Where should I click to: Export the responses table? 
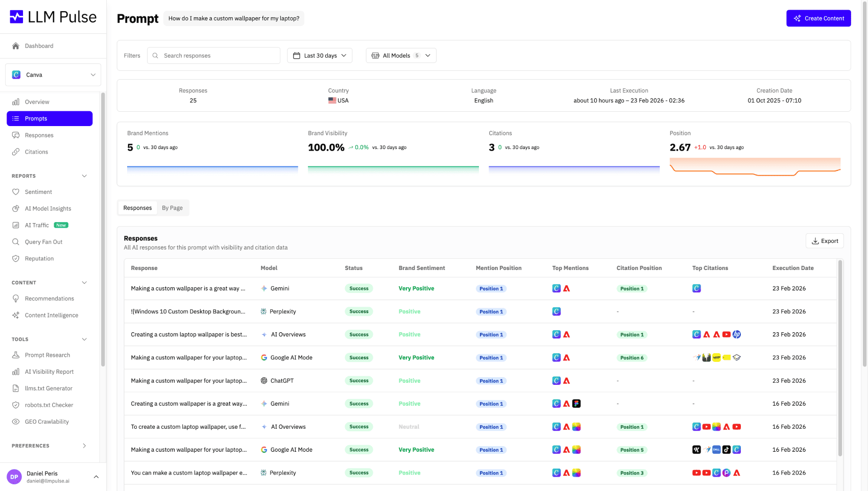824,241
